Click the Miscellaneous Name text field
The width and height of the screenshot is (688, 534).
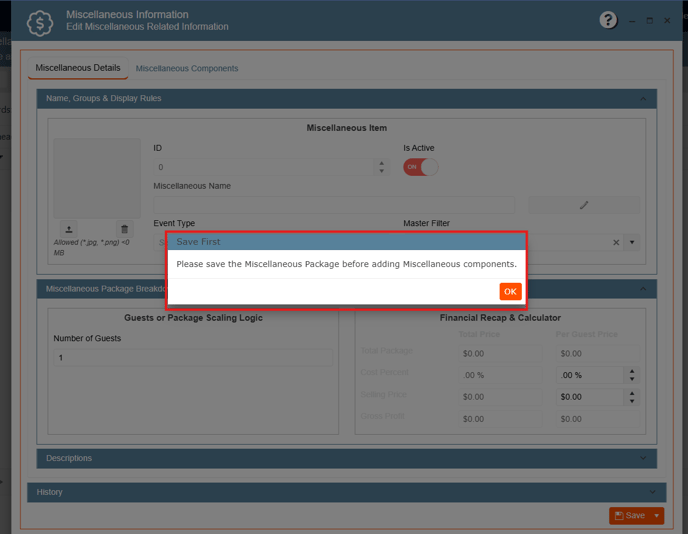click(x=333, y=205)
